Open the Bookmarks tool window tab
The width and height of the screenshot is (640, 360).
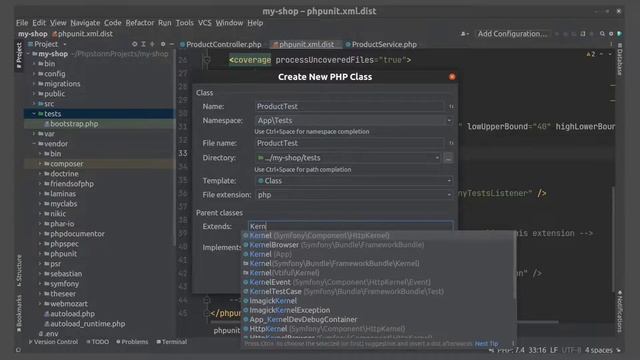coord(19,313)
